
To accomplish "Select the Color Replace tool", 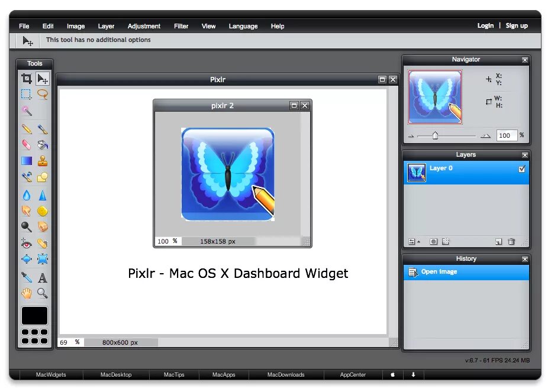I will (x=27, y=177).
